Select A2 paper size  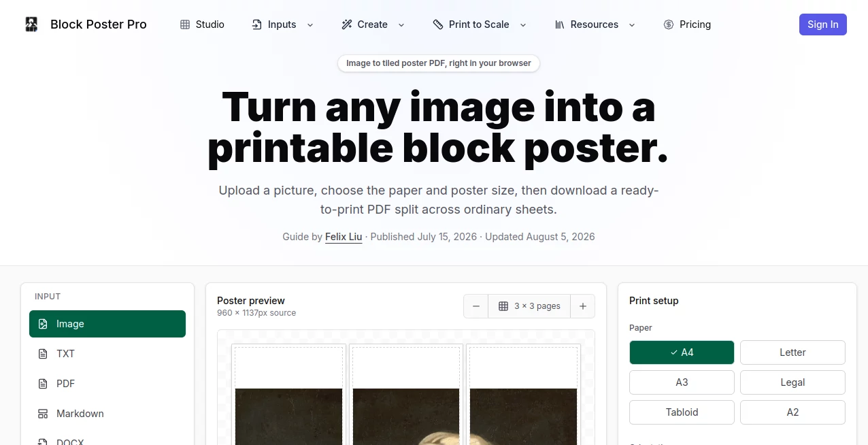click(x=792, y=412)
